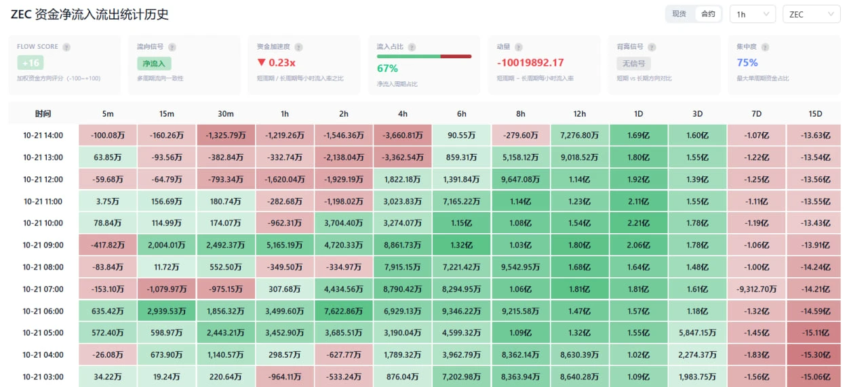This screenshot has width=868, height=387.
Task: Click the 63.85万 cell
Action: (x=108, y=157)
